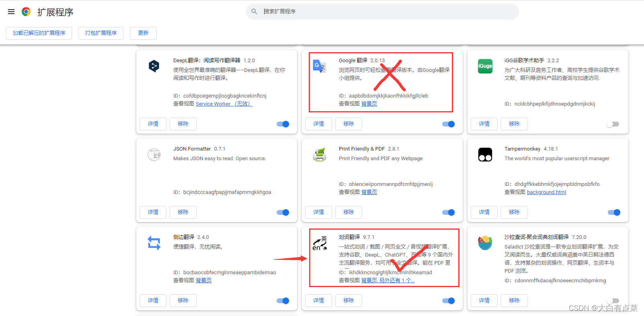The height and width of the screenshot is (316, 644).
Task: Click the JSON Formatter description text
Action: pos(219,159)
